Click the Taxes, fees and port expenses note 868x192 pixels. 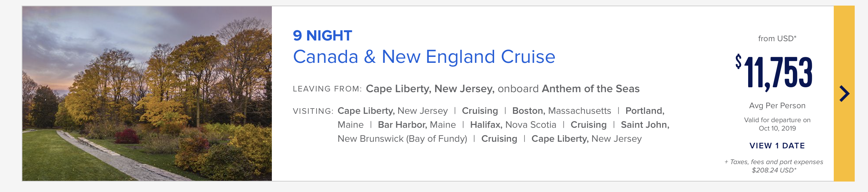pyautogui.click(x=774, y=166)
